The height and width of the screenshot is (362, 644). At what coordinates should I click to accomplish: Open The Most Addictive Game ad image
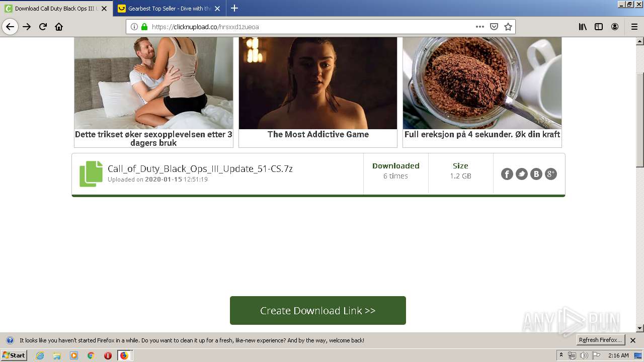[x=318, y=83]
